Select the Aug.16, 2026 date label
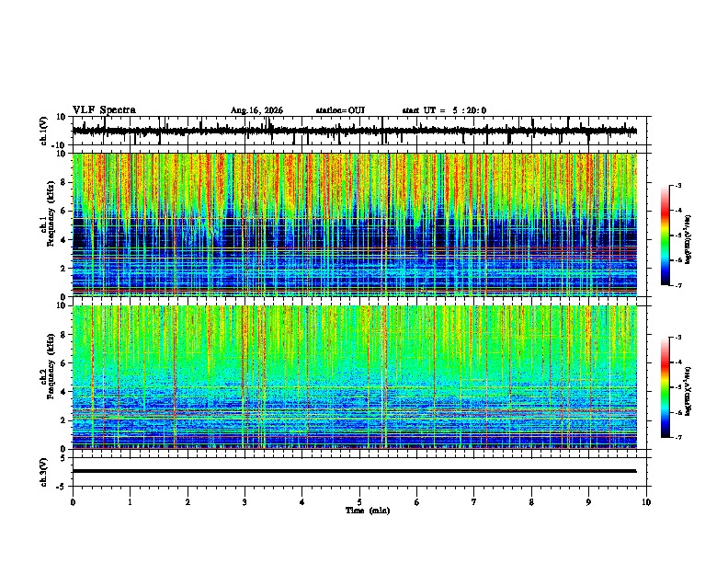728x563 pixels. (256, 110)
